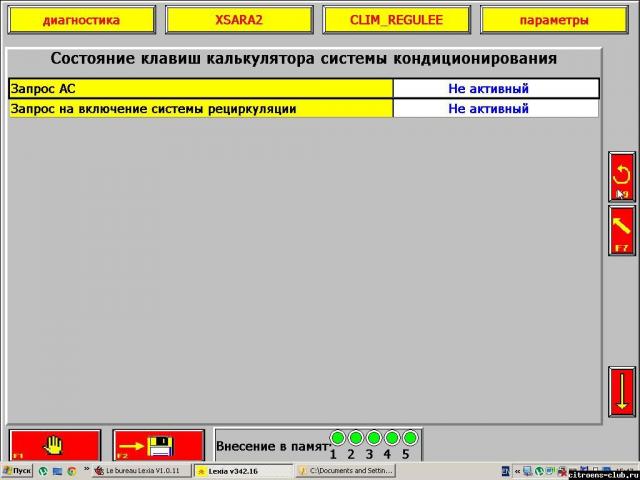Image resolution: width=640 pixels, height=480 pixels.
Task: Open the параметры tab
Action: click(x=554, y=20)
